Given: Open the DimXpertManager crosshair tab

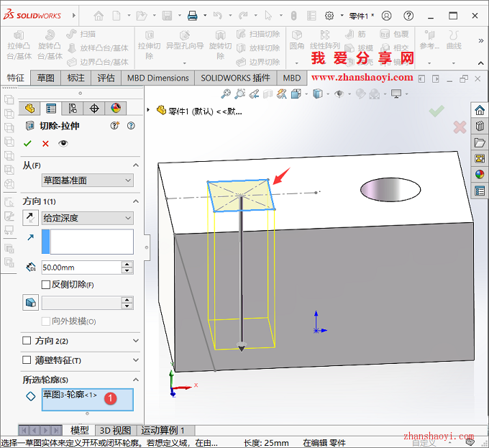Looking at the screenshot, I should (94, 109).
